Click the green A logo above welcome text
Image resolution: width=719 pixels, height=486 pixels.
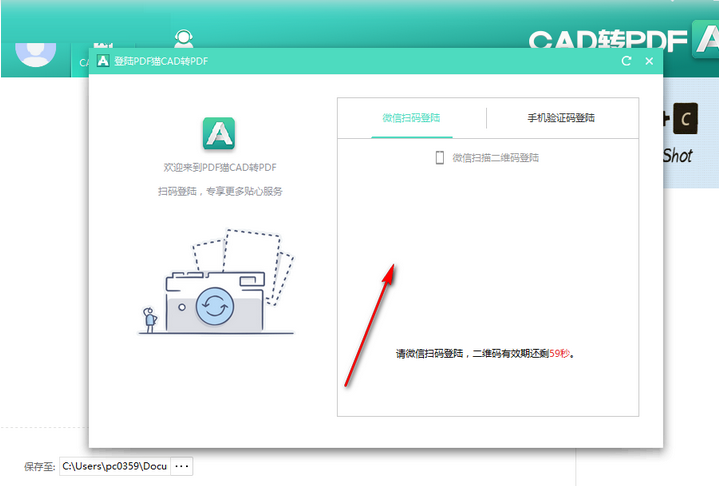[219, 133]
